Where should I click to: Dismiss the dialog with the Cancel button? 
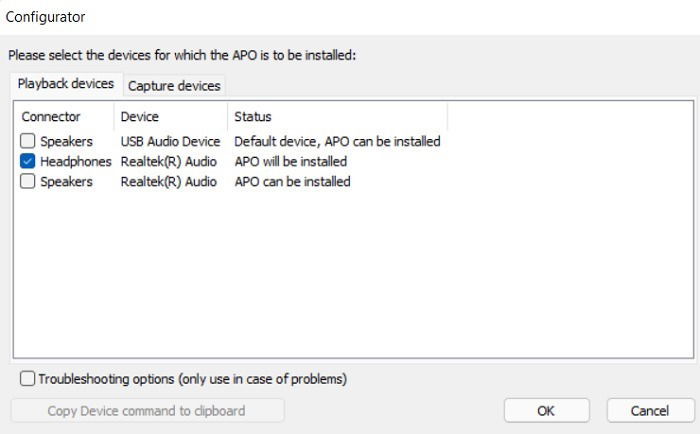point(650,410)
